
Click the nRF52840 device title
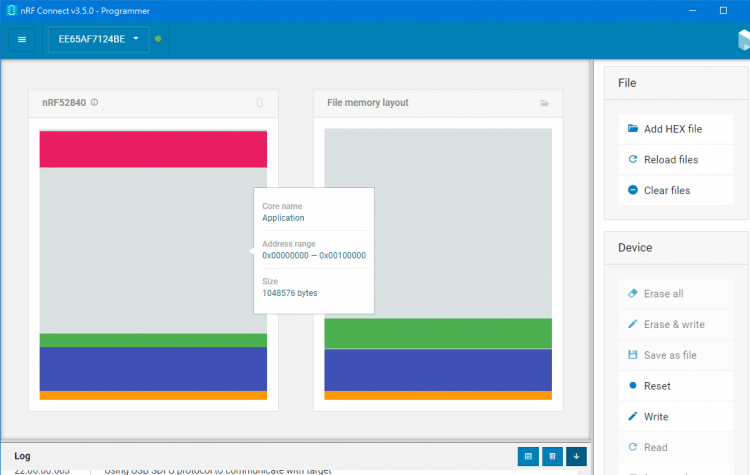(64, 102)
